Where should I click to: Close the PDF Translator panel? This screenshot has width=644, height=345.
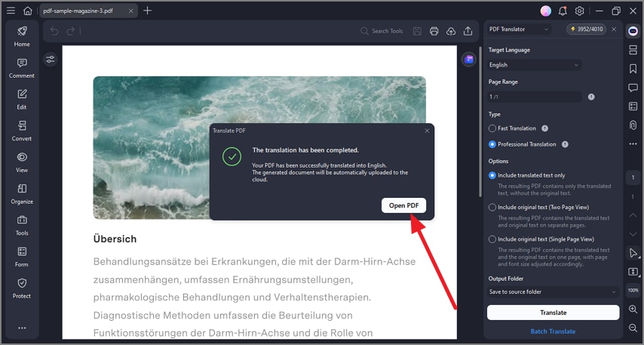(614, 29)
